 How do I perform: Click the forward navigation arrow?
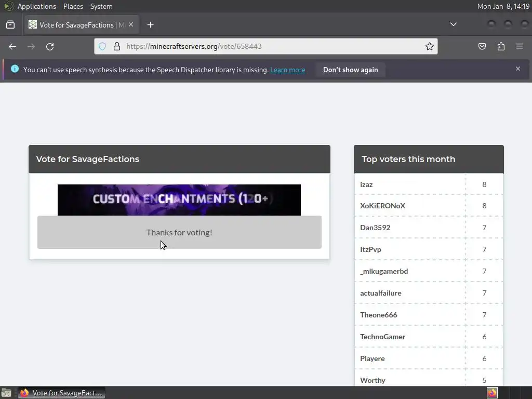pyautogui.click(x=31, y=46)
